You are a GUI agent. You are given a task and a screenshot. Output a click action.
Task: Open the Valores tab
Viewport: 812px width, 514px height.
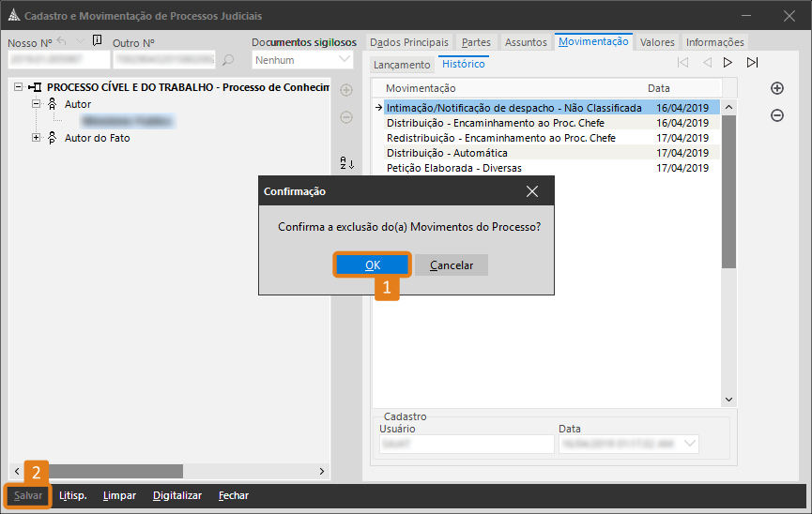coord(657,42)
